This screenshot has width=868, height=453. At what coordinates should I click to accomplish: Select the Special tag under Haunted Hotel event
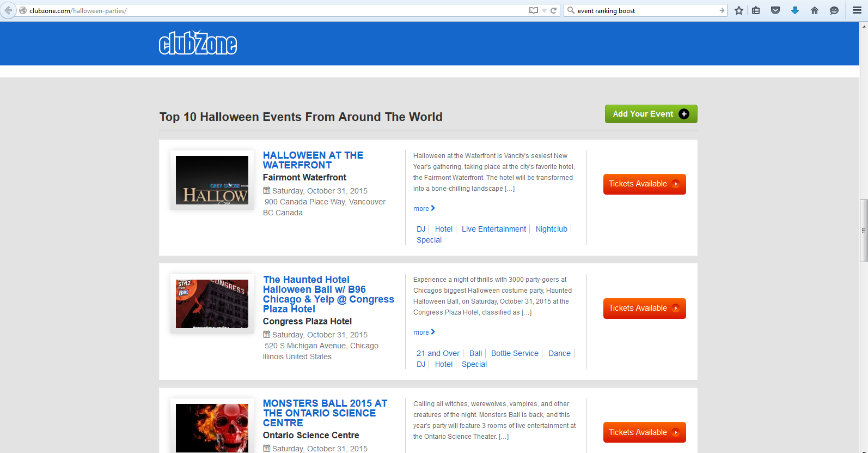(x=474, y=364)
